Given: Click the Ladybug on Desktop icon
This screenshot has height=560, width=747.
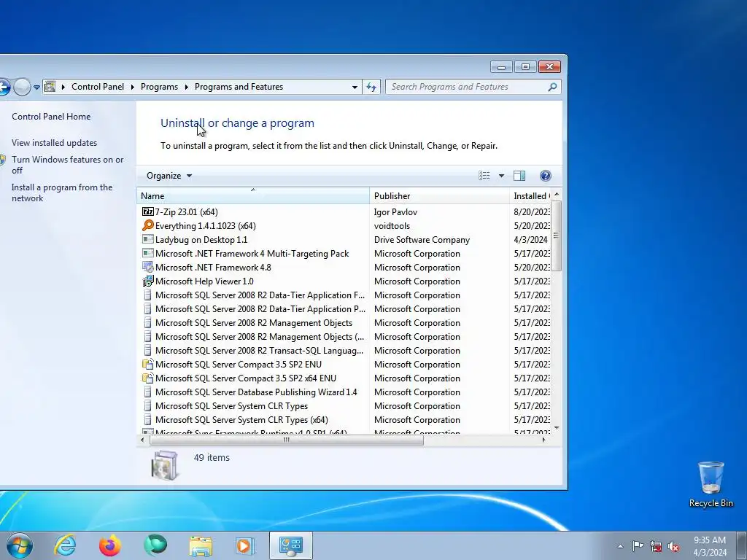Looking at the screenshot, I should click(147, 239).
